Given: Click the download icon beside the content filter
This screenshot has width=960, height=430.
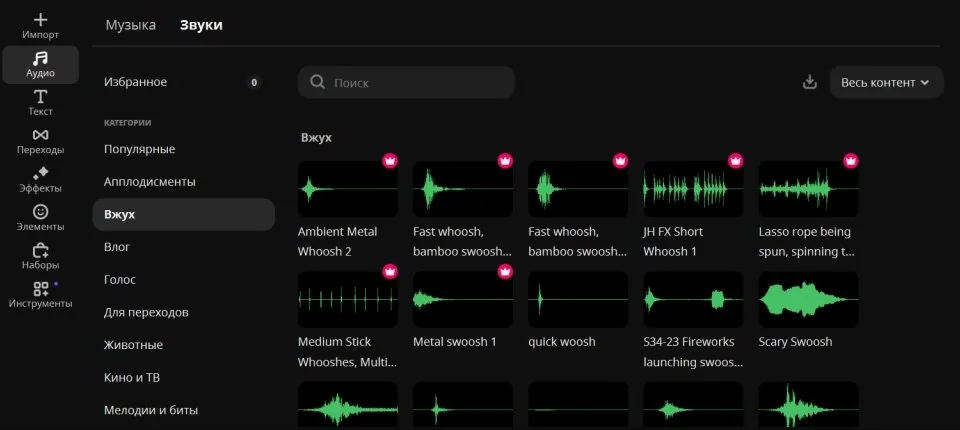Looking at the screenshot, I should [x=810, y=82].
